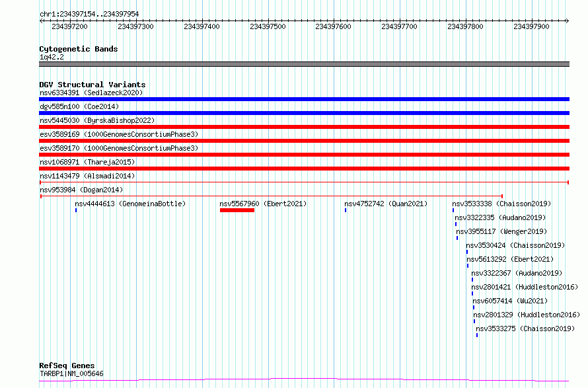The width and height of the screenshot is (588, 388).
Task: Open the nsv2801421 (Huddleston2016) variant label
Action: (525, 287)
